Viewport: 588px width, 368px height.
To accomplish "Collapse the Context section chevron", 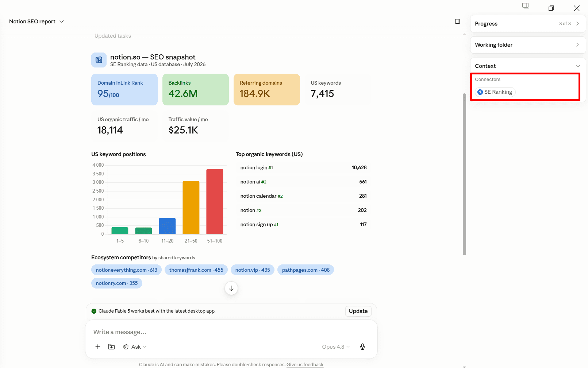I will (578, 66).
